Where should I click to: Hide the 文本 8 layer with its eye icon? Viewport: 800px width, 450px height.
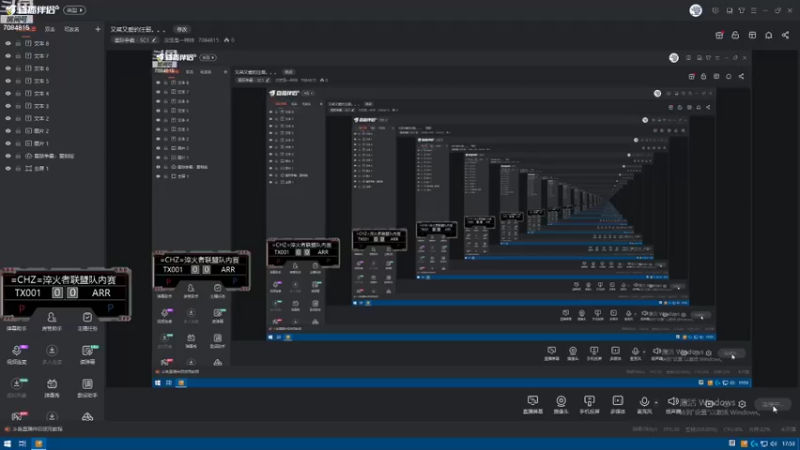[x=8, y=43]
